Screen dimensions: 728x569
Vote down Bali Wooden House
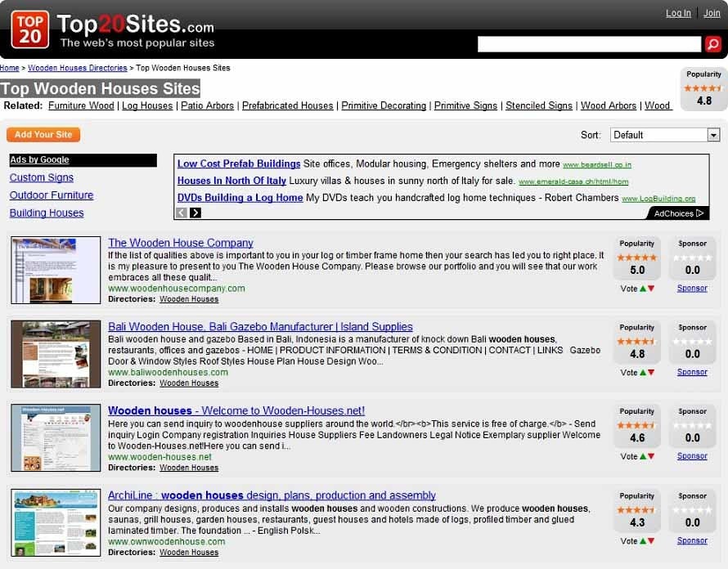tap(651, 372)
